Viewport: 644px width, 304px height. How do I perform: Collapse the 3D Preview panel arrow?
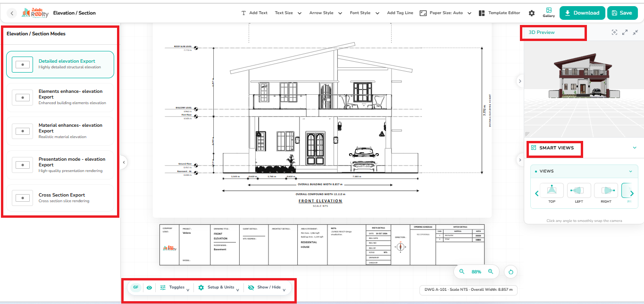click(x=520, y=81)
